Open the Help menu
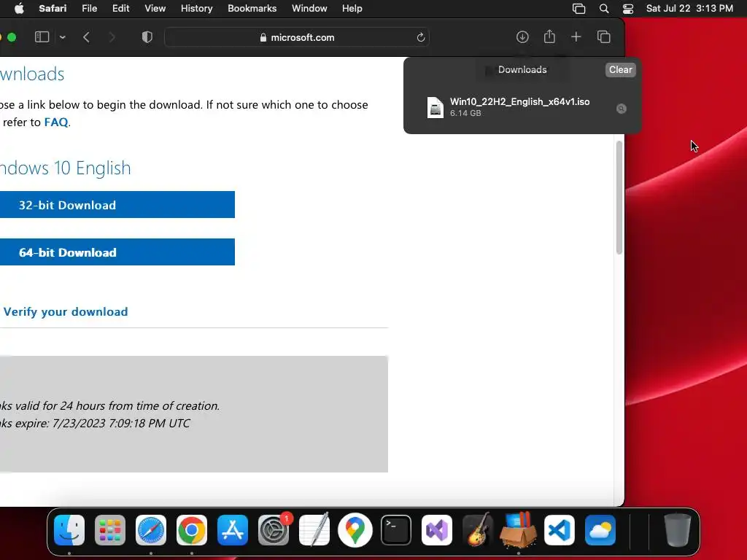 tap(352, 9)
